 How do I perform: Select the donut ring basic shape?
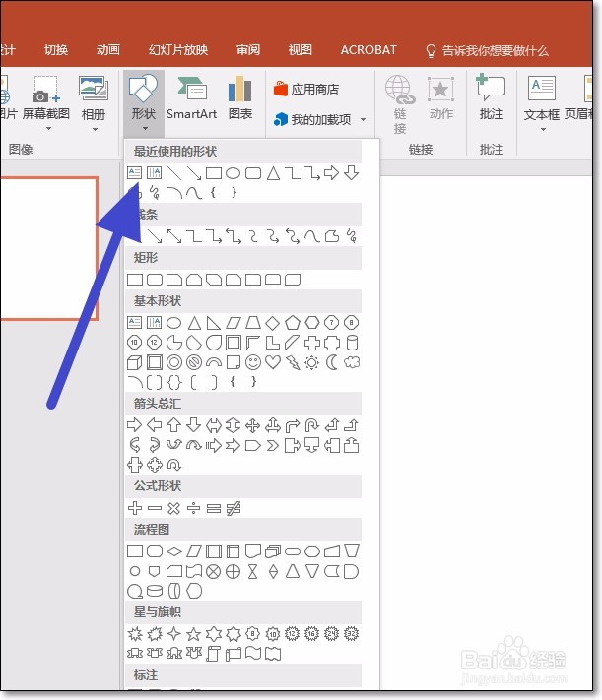(174, 362)
